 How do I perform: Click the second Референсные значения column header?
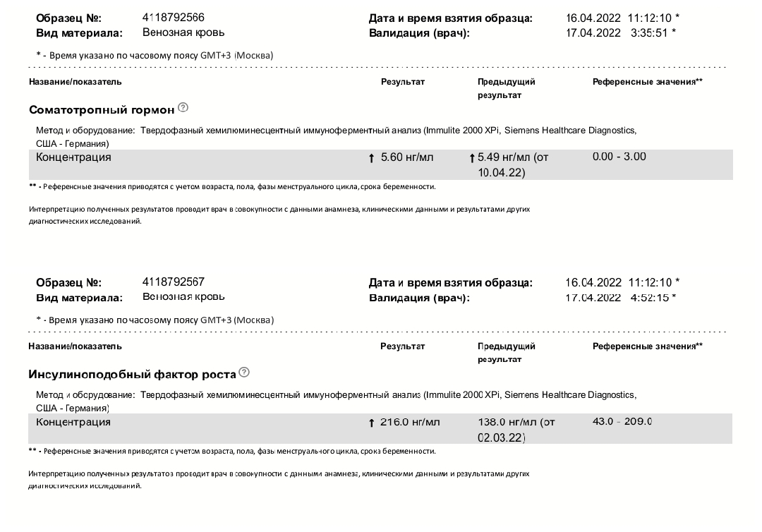647,346
